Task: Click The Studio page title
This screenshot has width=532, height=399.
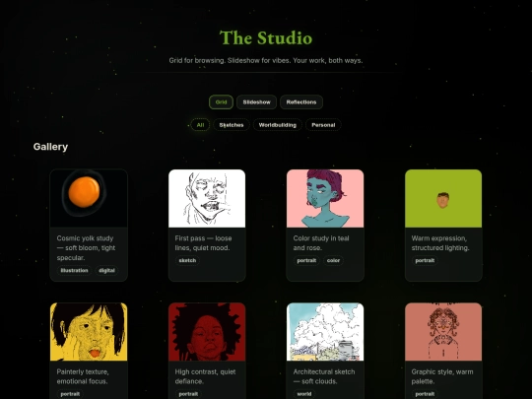Action: [x=266, y=37]
